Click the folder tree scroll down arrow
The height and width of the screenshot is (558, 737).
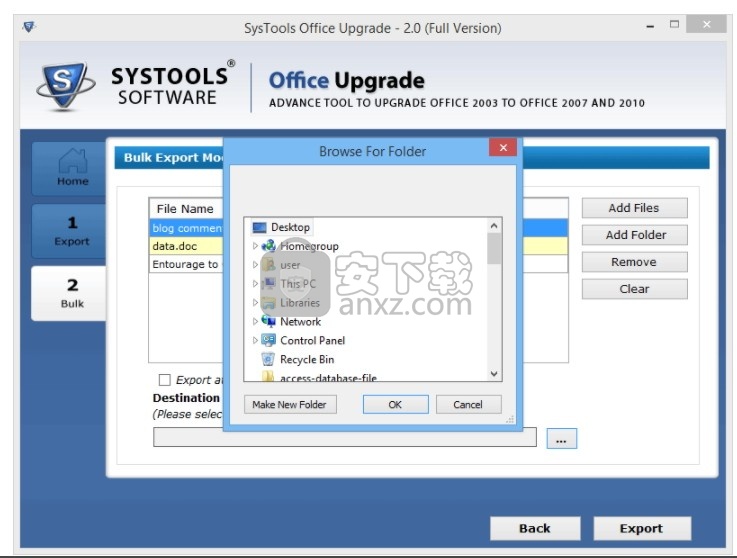click(x=494, y=374)
